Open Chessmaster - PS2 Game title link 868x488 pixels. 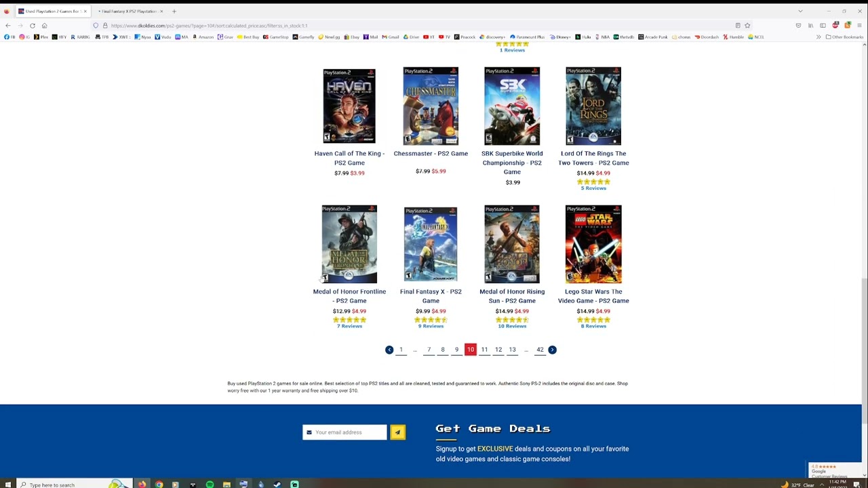pos(431,154)
